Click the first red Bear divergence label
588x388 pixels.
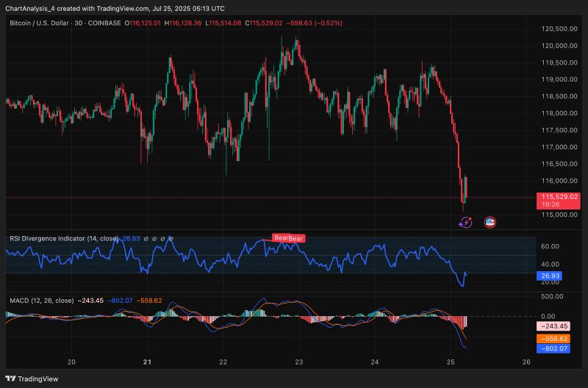coord(281,237)
